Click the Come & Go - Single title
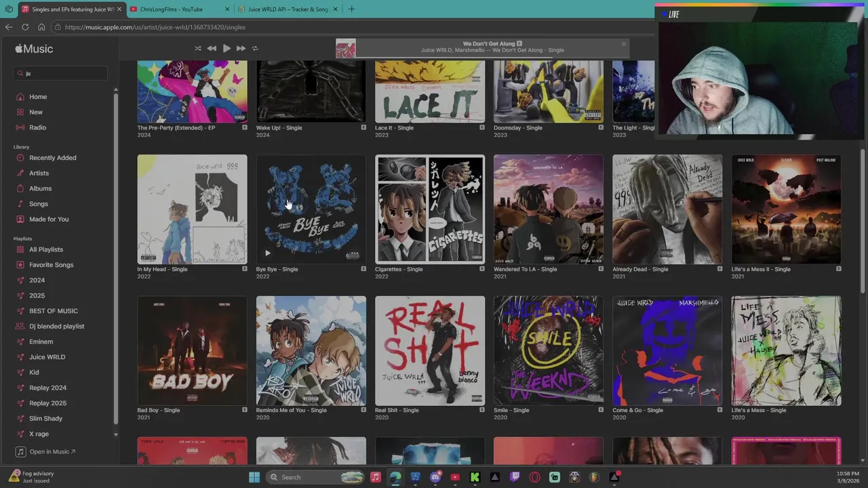 tap(637, 410)
